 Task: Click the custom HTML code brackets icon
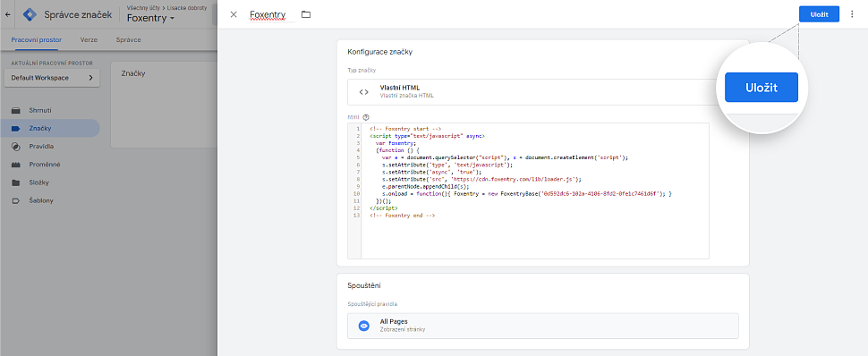tap(363, 92)
